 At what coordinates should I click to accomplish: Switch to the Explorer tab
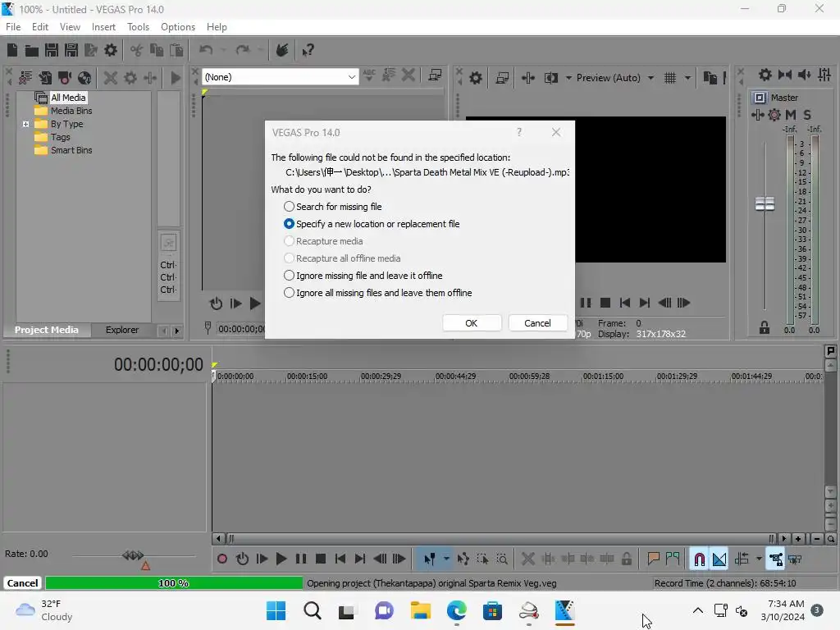122,330
